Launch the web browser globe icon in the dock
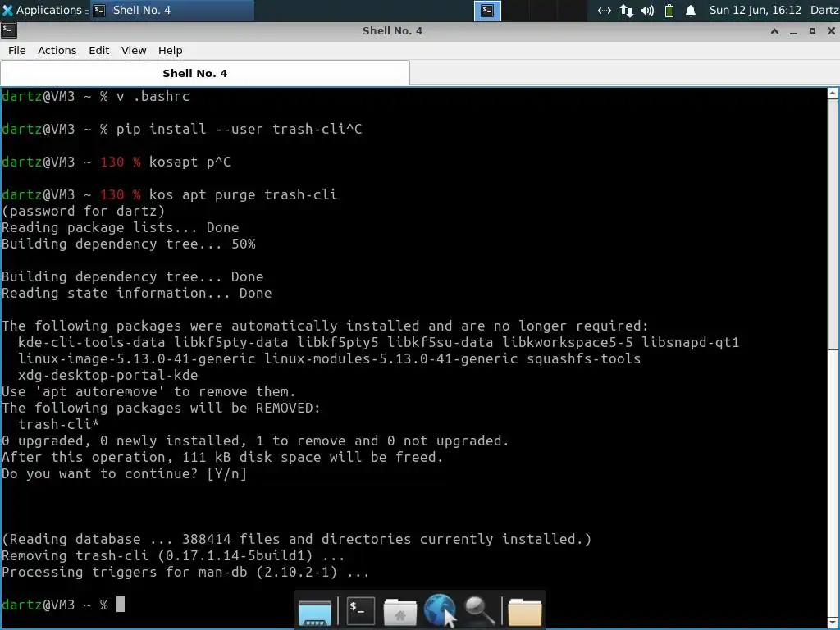Screen dimensions: 840x630 pyautogui.click(x=440, y=610)
